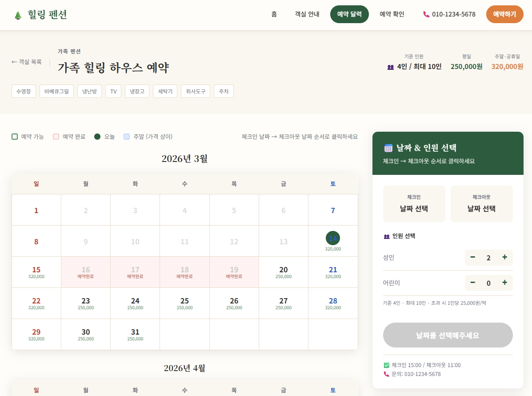Open the 예약 확인 page link

392,14
